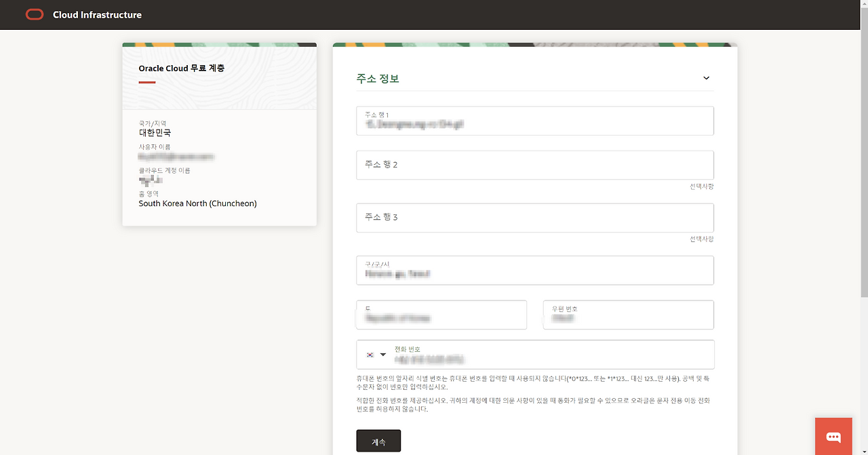Click the Cloud Infrastructure header title

(x=97, y=14)
